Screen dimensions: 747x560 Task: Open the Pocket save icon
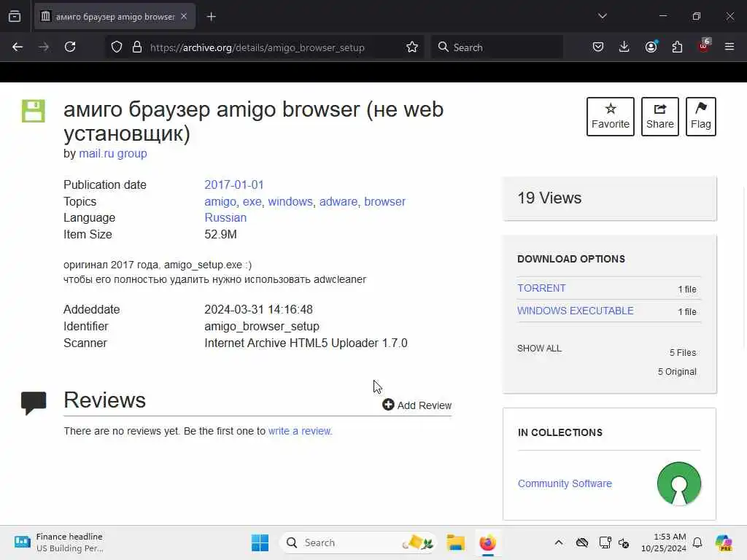pyautogui.click(x=598, y=47)
